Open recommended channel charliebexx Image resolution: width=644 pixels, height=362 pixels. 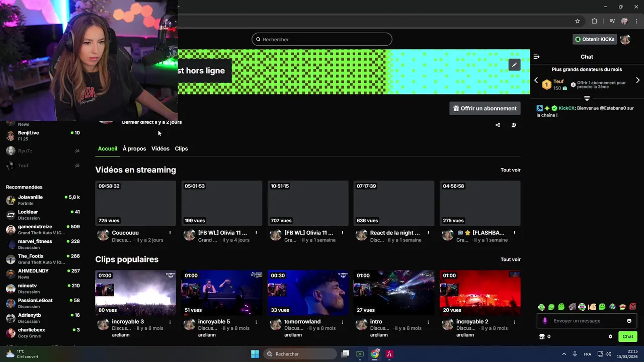point(43,333)
